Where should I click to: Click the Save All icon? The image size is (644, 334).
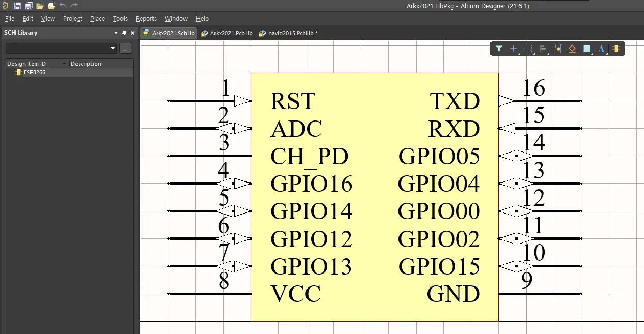29,6
